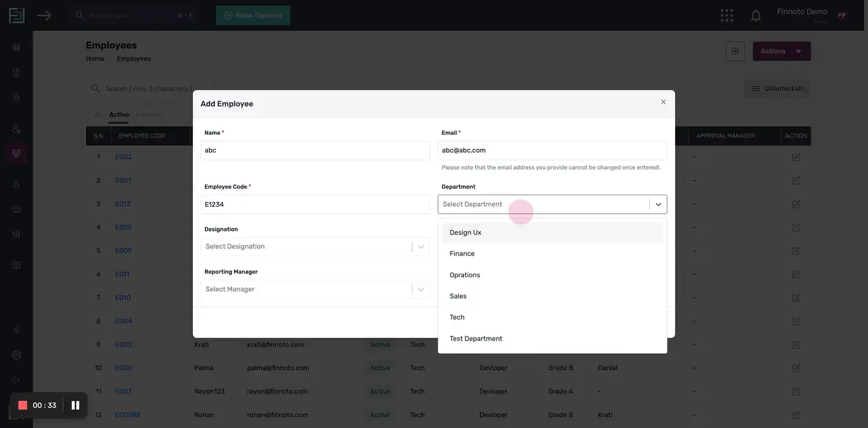Click the sidebar expand arrow icon
Screen dimensions: 868x428
pos(44,15)
